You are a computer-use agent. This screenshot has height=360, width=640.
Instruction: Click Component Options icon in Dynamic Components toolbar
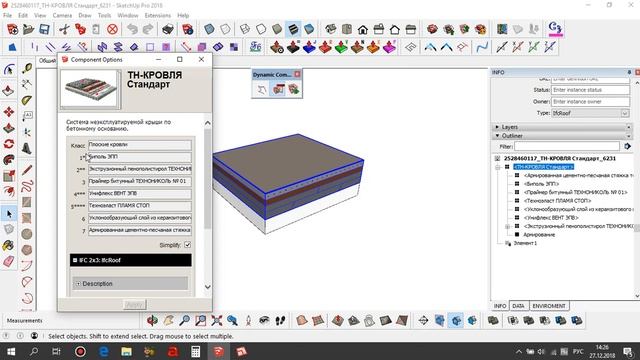tap(278, 89)
